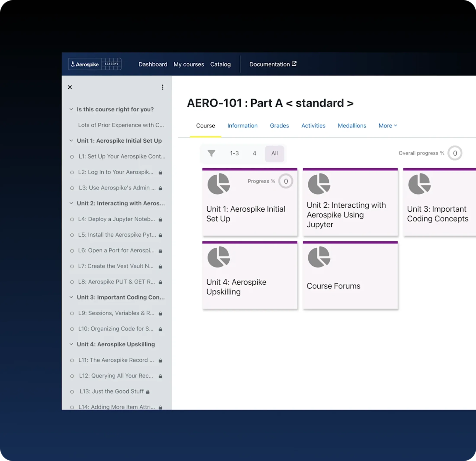Screen dimensions: 476x461
Task: Click the Unit 1 pie chart icon
Action: tap(219, 184)
